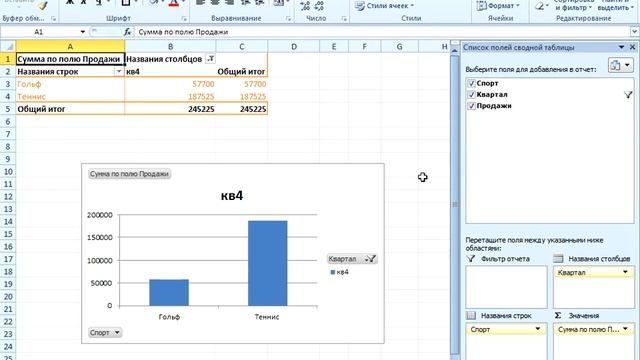The height and width of the screenshot is (360, 640).
Task: Click the chart title кв4
Action: pyautogui.click(x=232, y=196)
